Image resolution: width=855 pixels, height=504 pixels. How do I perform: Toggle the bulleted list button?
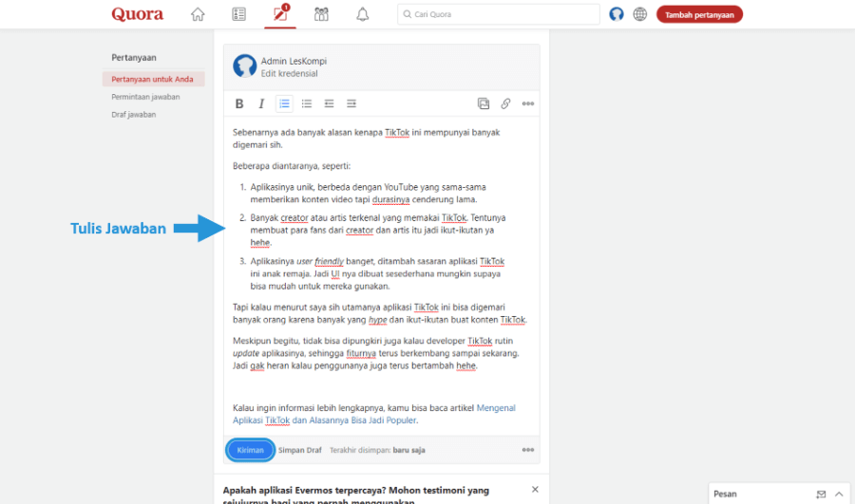tap(307, 103)
